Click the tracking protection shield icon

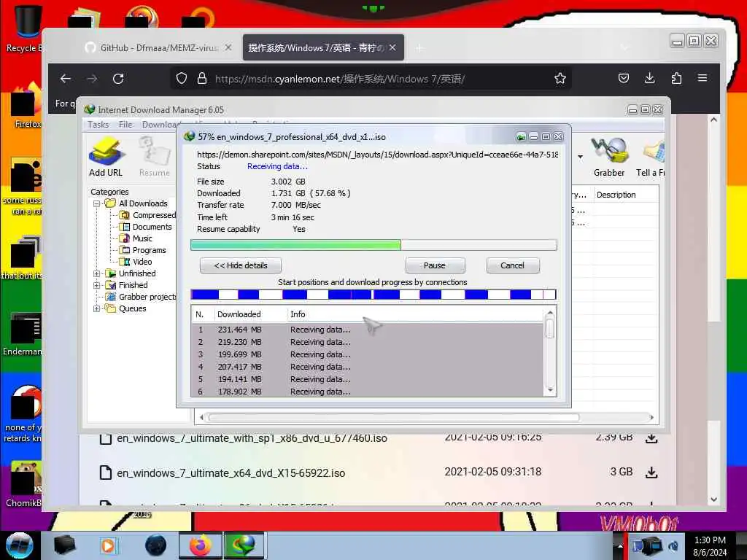tap(182, 79)
